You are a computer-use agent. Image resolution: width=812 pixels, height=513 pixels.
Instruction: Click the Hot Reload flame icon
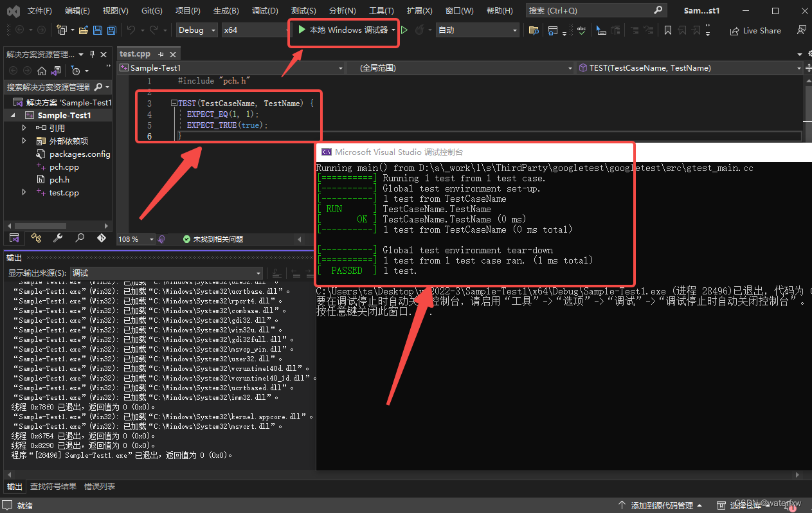coord(419,30)
